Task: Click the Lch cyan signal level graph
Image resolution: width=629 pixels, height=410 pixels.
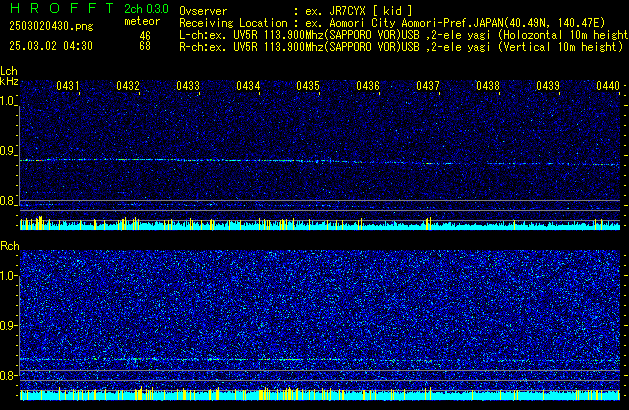Action: click(320, 225)
